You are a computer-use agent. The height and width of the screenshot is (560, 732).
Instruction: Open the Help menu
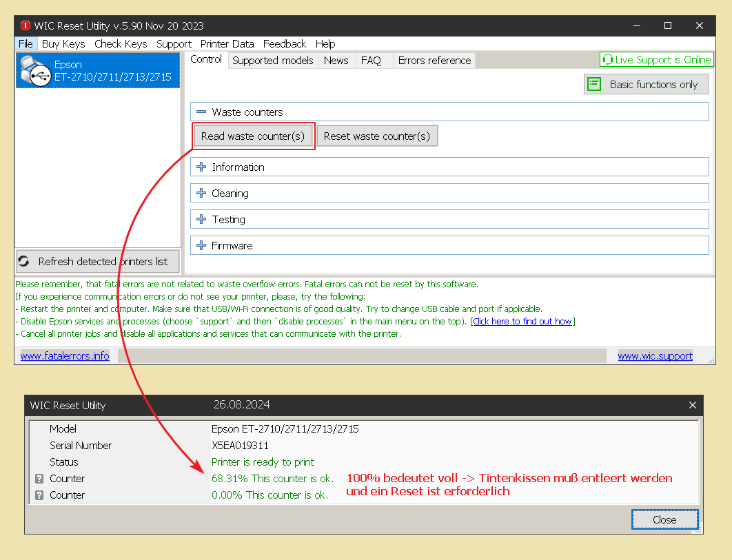tap(325, 44)
